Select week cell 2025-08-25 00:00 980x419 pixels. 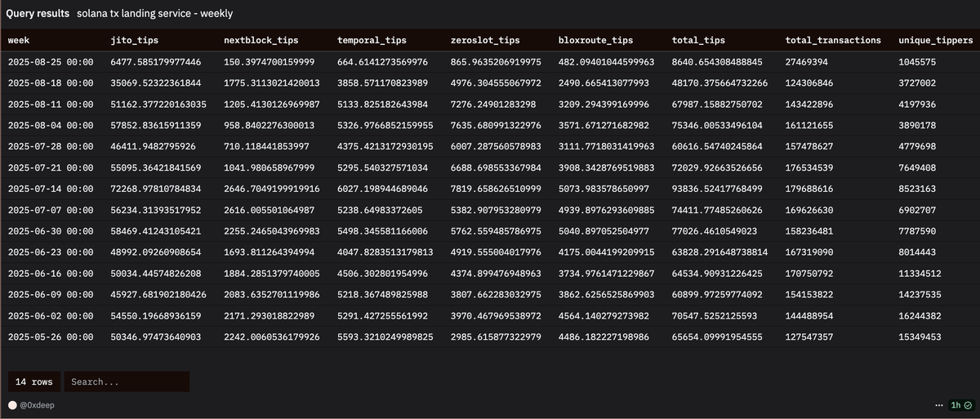click(x=51, y=62)
